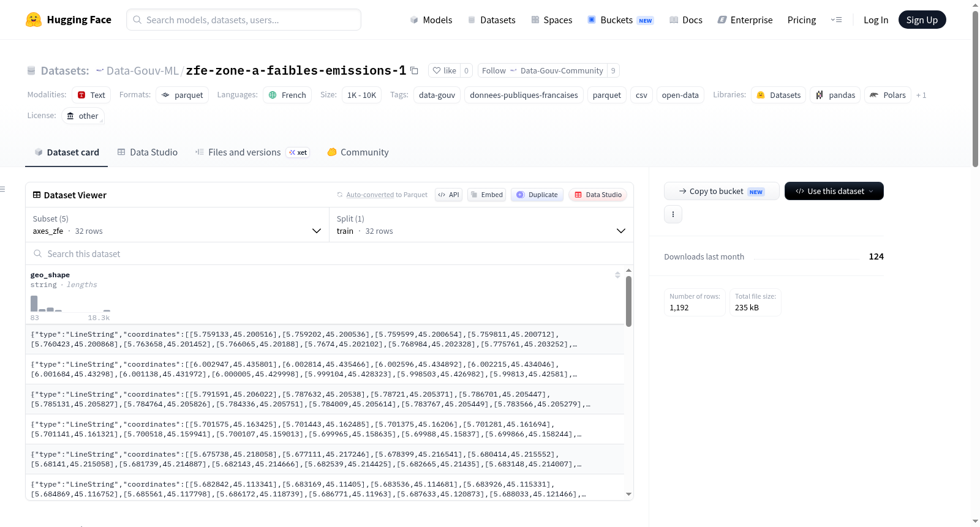Go to Spaces
Viewport: 980px width, 527px height.
click(552, 20)
